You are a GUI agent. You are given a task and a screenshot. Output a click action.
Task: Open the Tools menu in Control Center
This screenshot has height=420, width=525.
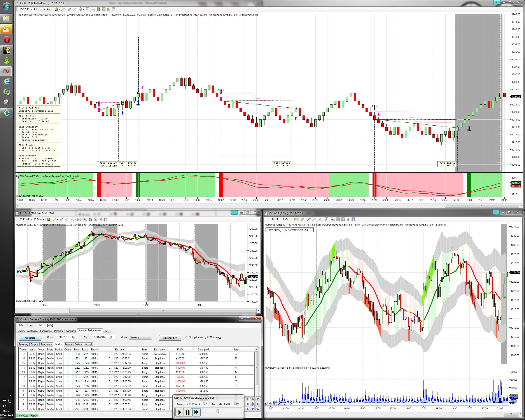click(30, 325)
